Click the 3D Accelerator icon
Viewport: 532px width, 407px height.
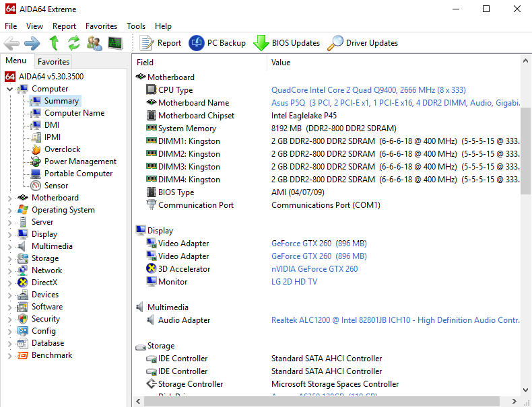(151, 268)
